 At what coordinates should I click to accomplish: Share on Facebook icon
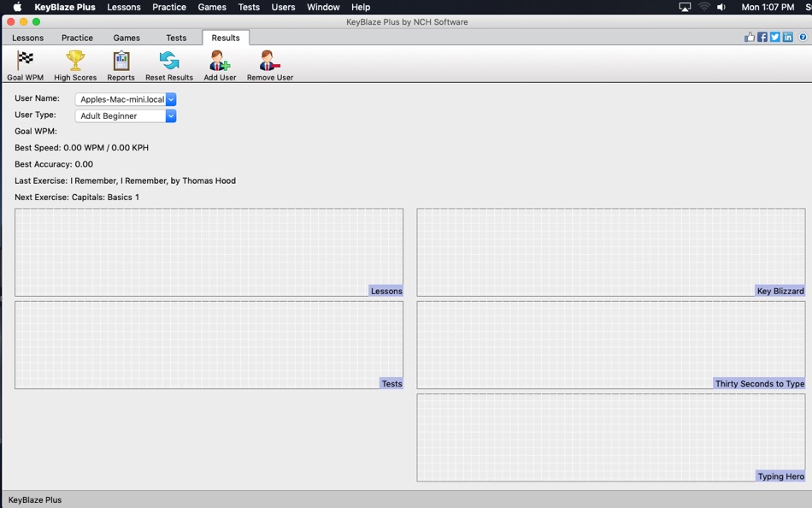762,37
